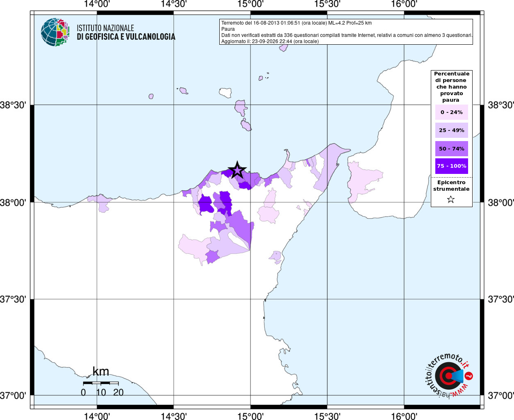Click the epicenter star on the map
Image resolution: width=514 pixels, height=420 pixels.
237,170
